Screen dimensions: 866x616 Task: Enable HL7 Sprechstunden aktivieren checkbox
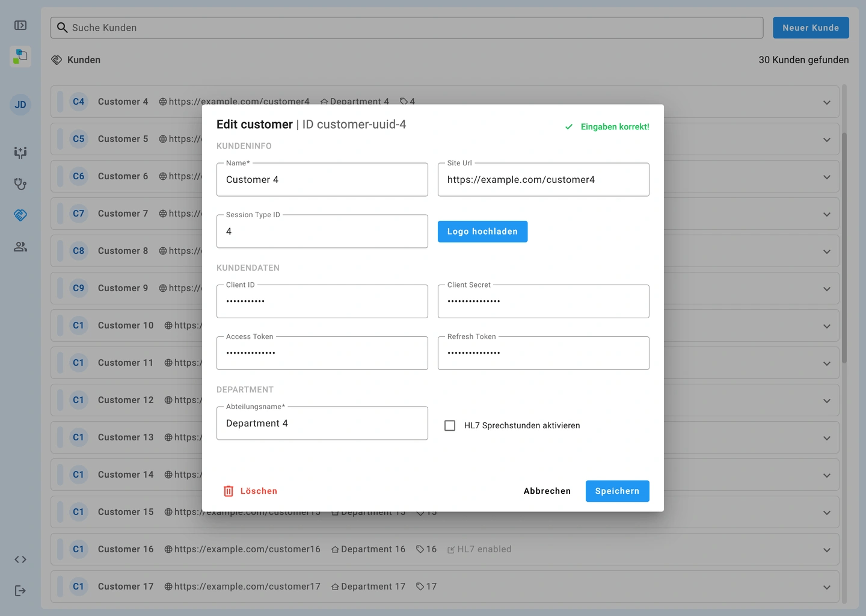pyautogui.click(x=450, y=425)
